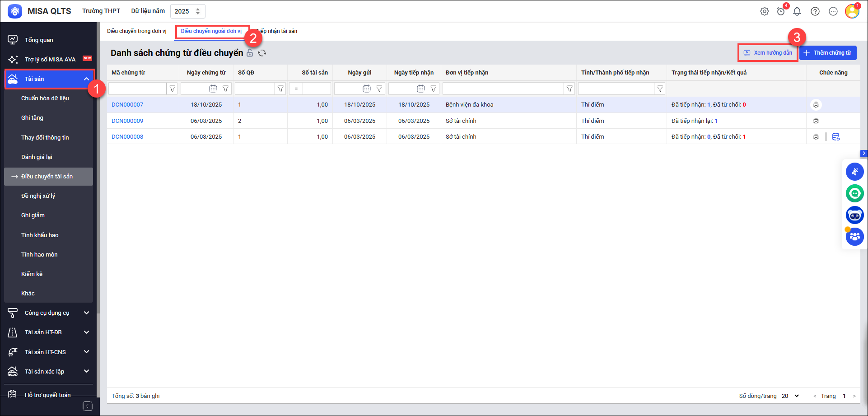Switch to Tiếp nhận tài sản tab
This screenshot has height=416, width=868.
pos(277,31)
